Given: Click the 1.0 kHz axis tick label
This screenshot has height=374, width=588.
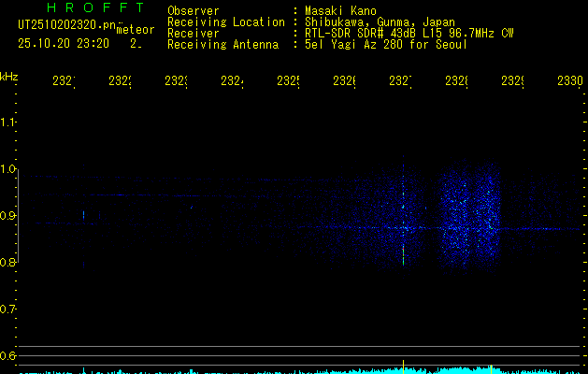Looking at the screenshot, I should [7, 169].
